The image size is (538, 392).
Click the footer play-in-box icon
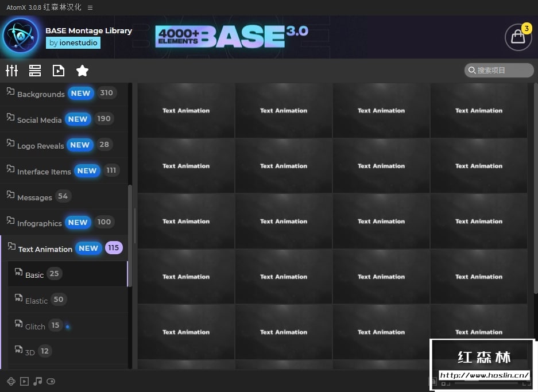point(24,381)
